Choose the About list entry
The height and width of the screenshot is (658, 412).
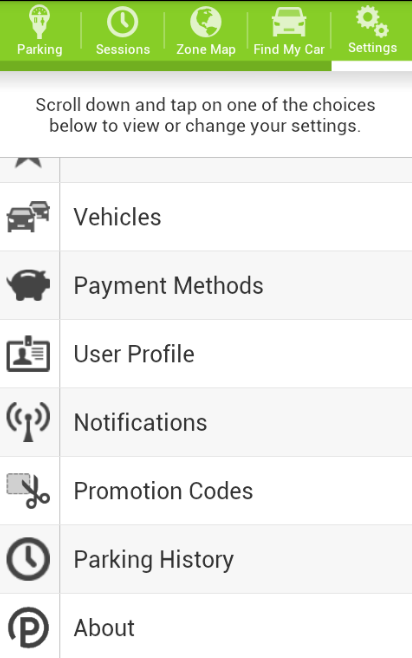pyautogui.click(x=206, y=626)
